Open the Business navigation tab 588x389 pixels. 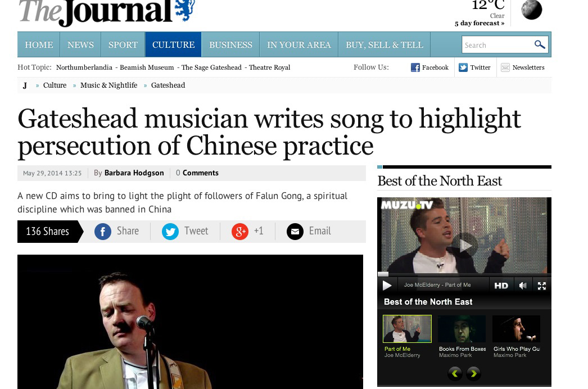pos(230,45)
